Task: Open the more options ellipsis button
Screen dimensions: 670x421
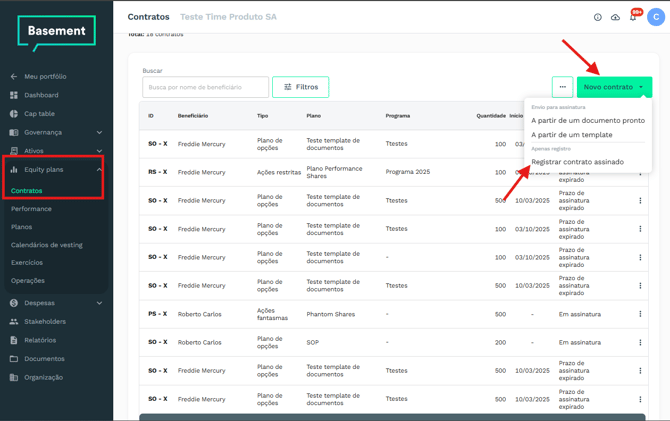Action: tap(562, 87)
